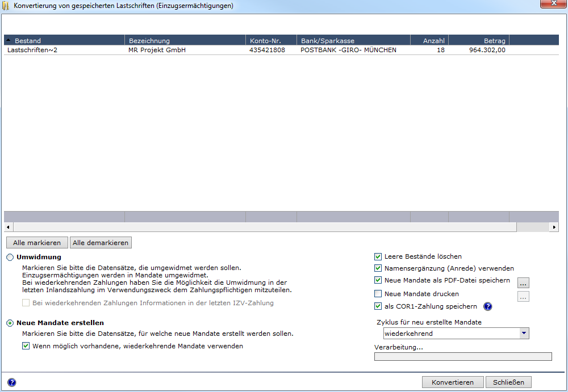The image size is (568, 392).
Task: Close the Konvertierung dialog window
Action: [x=553, y=3]
